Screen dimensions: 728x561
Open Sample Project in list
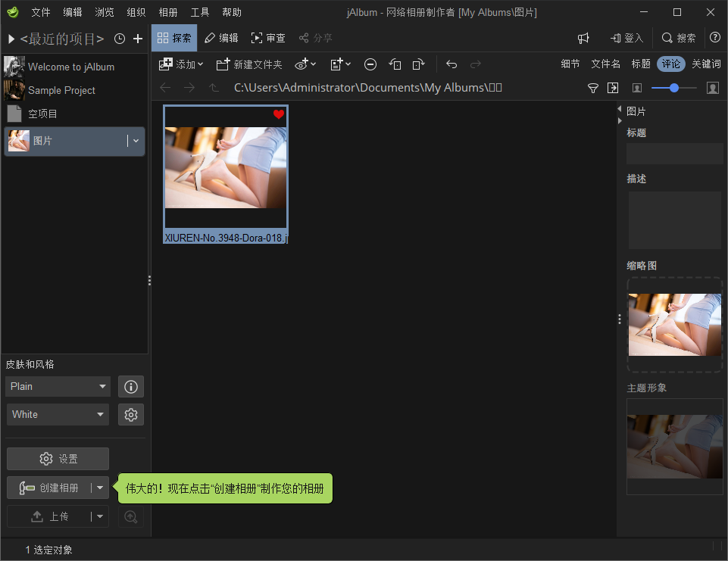pos(74,90)
